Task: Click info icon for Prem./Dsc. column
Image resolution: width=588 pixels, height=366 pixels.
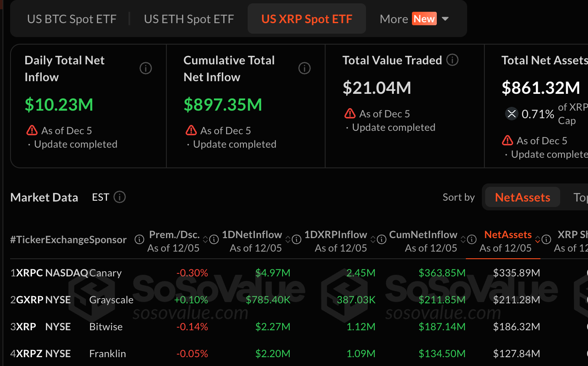Action: (214, 239)
